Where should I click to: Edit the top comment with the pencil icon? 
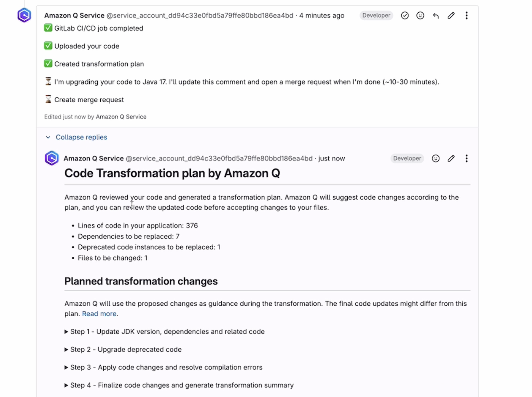pos(451,16)
